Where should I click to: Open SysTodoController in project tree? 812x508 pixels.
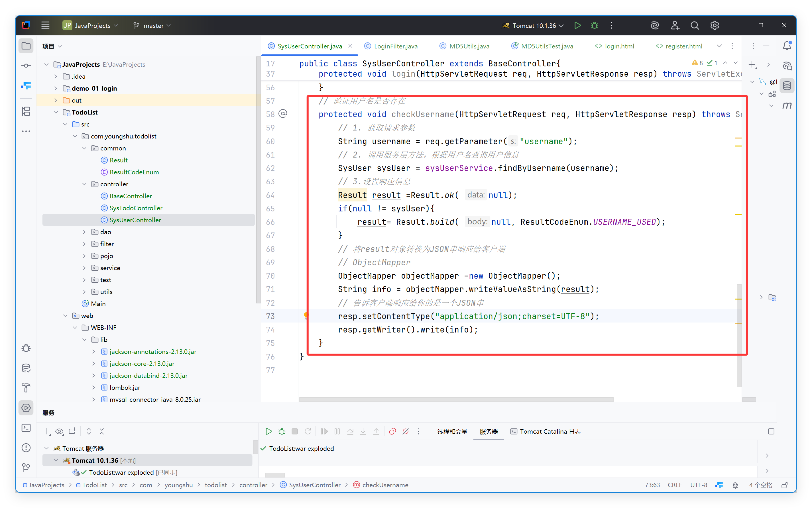[x=136, y=208]
